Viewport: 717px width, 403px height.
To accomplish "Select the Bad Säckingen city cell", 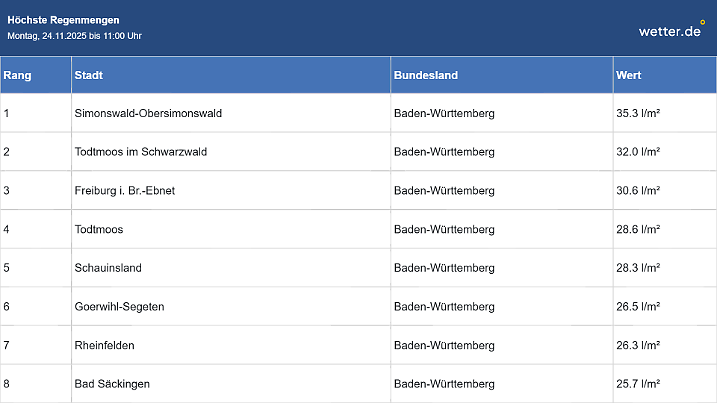I will pyautogui.click(x=112, y=384).
